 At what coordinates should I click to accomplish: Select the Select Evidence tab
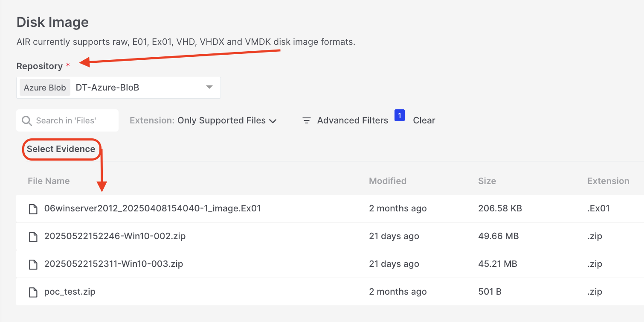pos(61,149)
